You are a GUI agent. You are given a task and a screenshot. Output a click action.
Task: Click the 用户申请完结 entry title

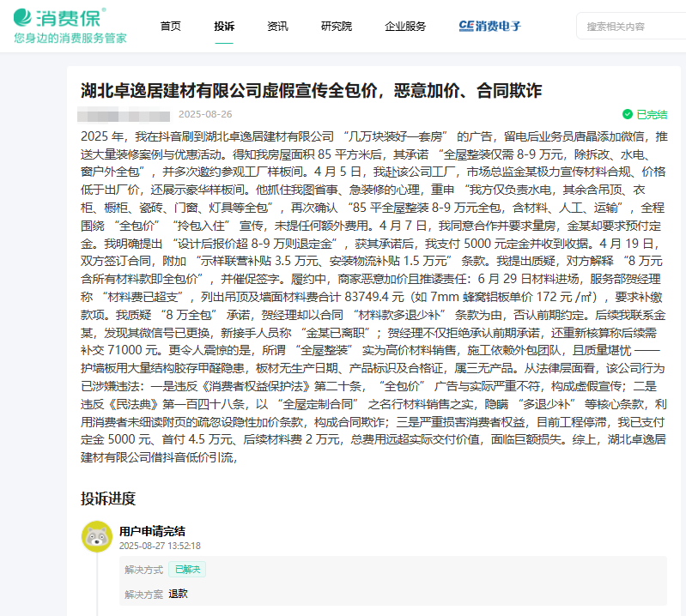tap(152, 531)
